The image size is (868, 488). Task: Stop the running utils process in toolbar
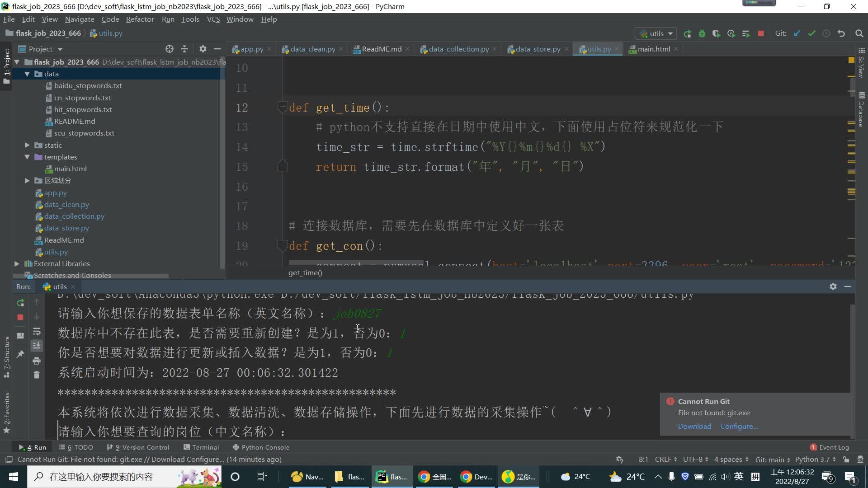click(x=761, y=33)
